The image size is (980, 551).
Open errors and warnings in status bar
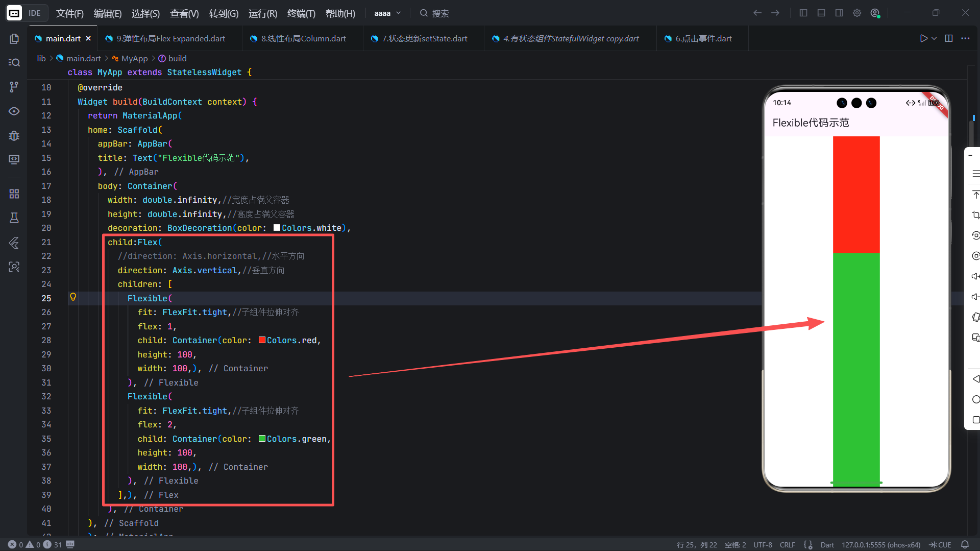tap(35, 544)
